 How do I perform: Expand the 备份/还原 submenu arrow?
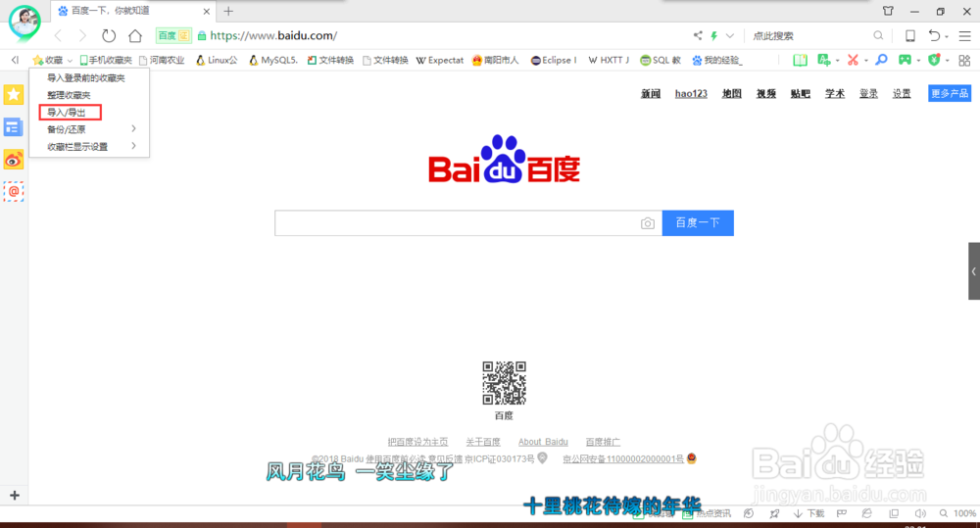pos(133,128)
